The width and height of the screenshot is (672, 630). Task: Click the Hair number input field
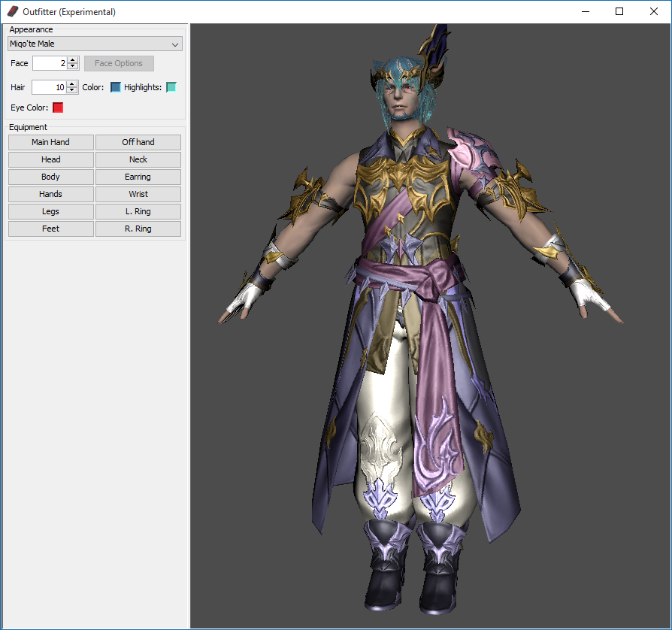49,88
